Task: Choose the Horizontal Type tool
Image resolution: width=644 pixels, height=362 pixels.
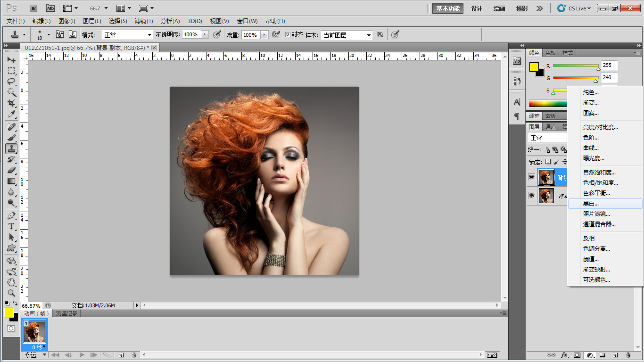Action: point(11,226)
